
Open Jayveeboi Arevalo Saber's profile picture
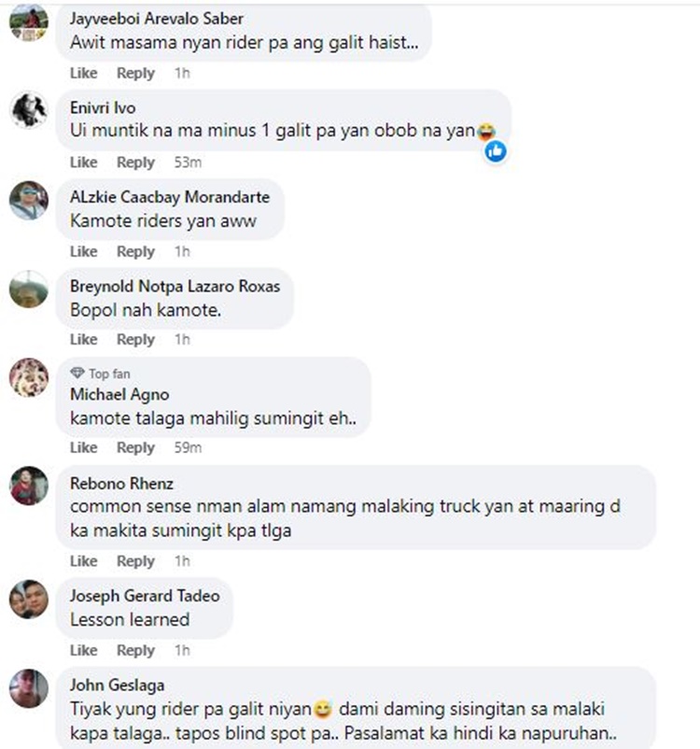(x=28, y=22)
